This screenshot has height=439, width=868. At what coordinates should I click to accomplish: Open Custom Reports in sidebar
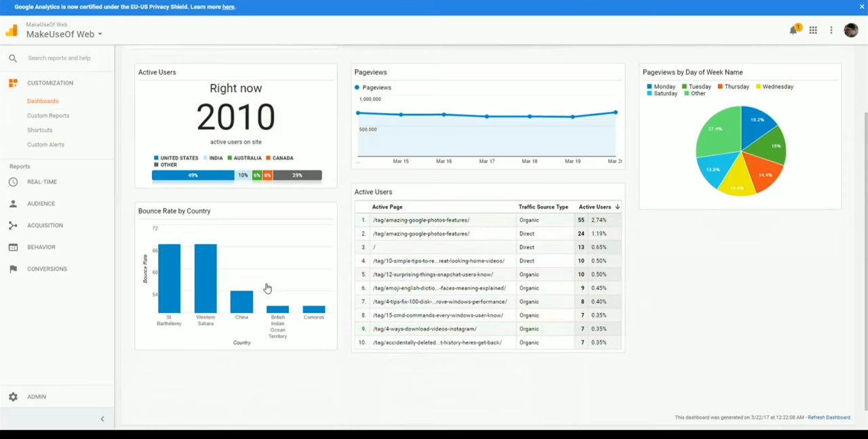click(48, 116)
